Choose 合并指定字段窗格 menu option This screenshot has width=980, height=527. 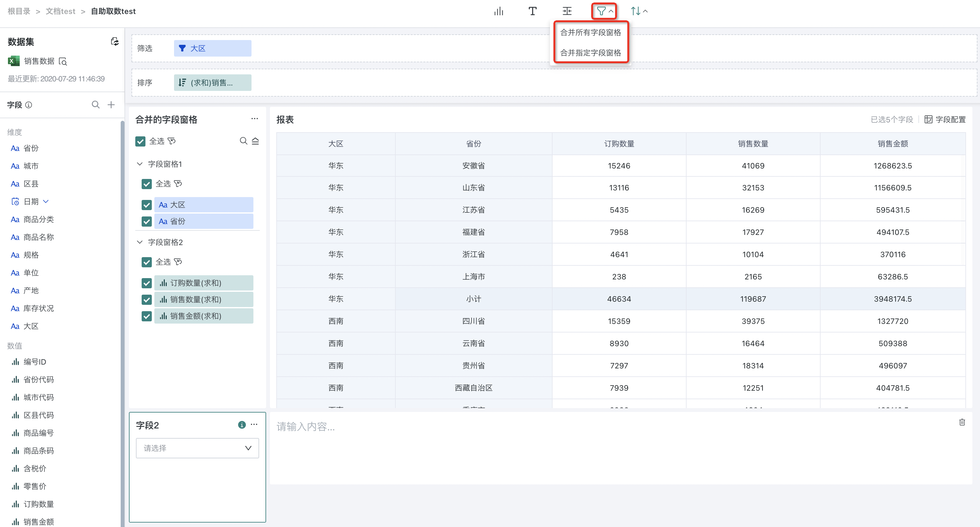590,52
